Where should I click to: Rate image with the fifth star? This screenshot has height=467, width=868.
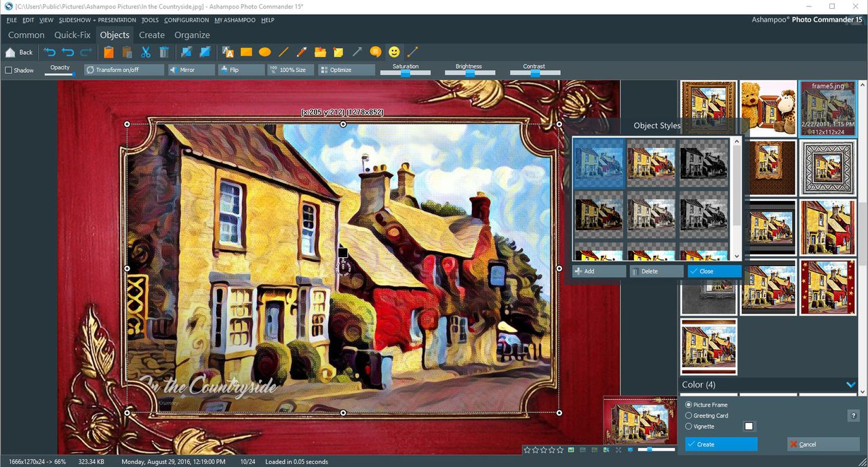(x=560, y=449)
